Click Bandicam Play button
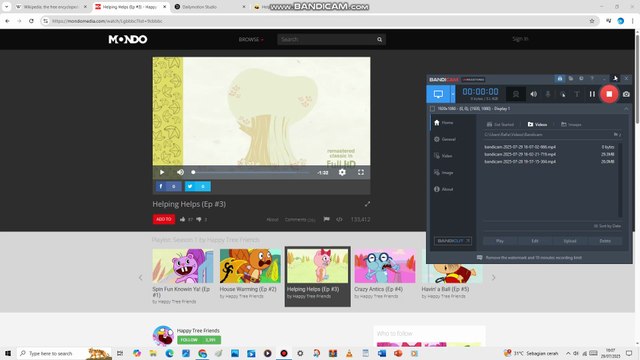The width and height of the screenshot is (640, 360). click(500, 241)
